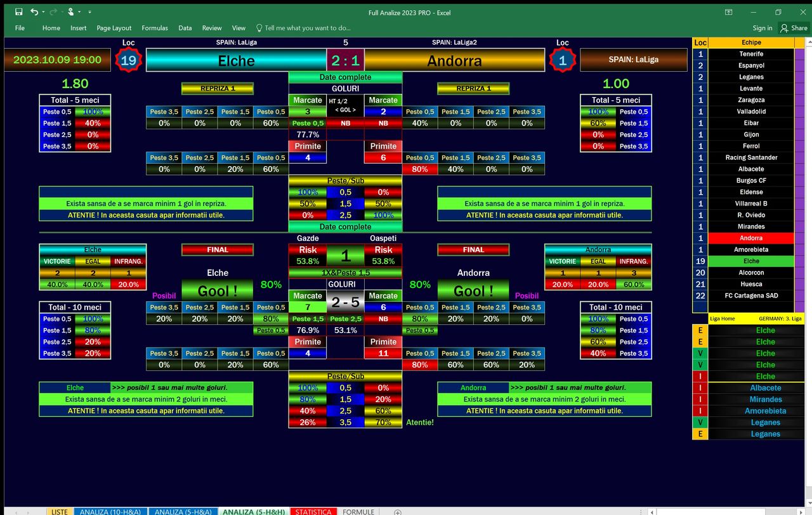The width and height of the screenshot is (812, 515).
Task: Open the Review ribbon tab
Action: [212, 28]
